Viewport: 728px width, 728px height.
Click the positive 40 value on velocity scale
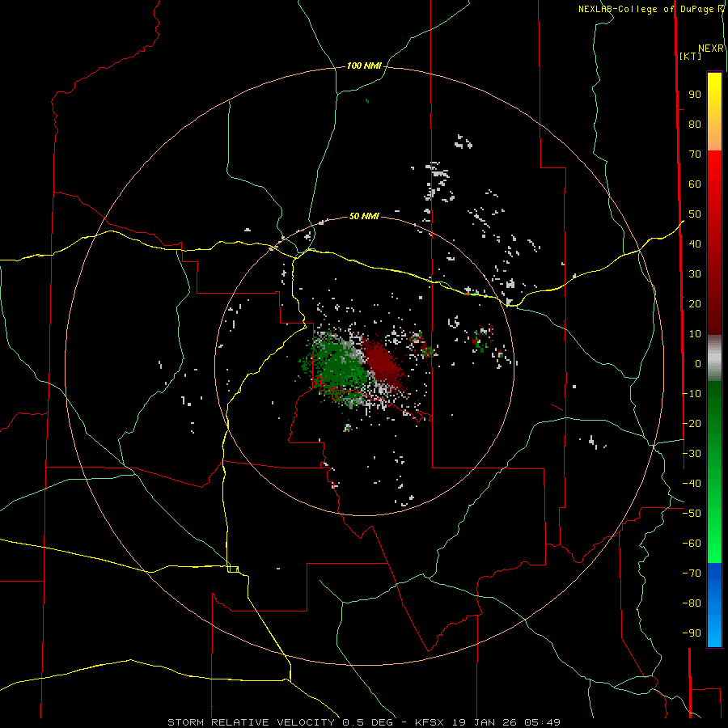[x=695, y=244]
